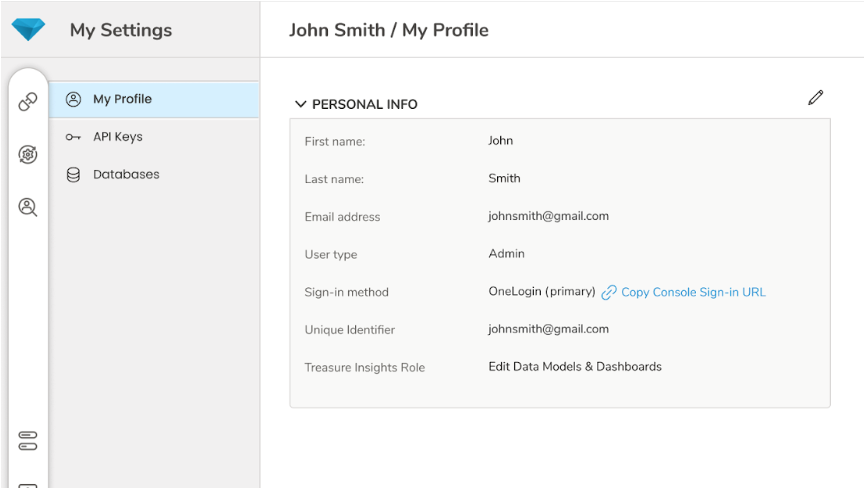The width and height of the screenshot is (864, 488).
Task: Click the Copy Console Sign-in URL link
Action: [692, 292]
